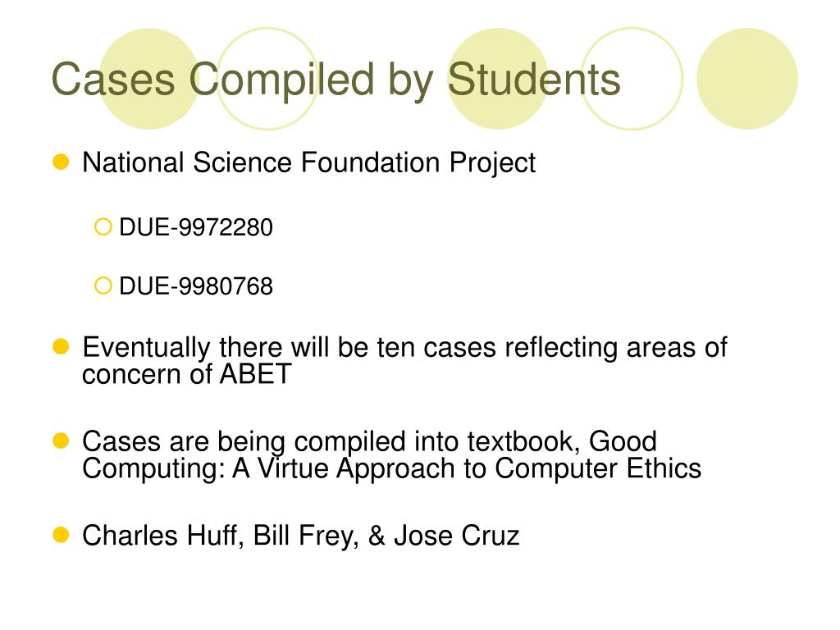Screen dimensions: 840x630
Task: Click the text DUE-9980768
Action: pos(196,286)
